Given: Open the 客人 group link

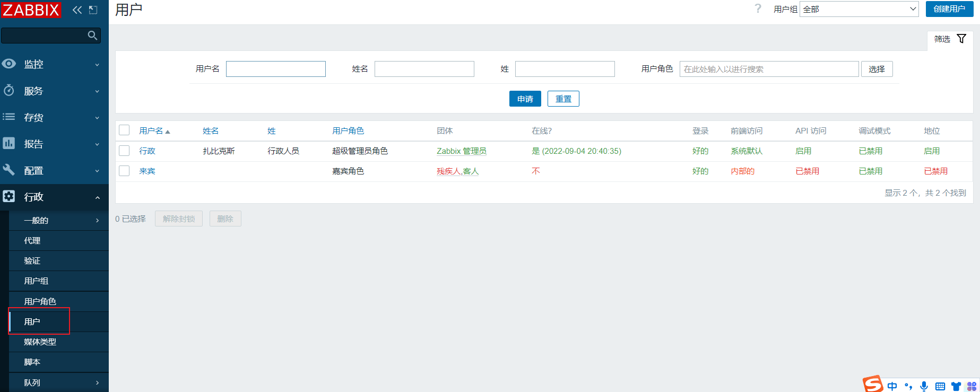Looking at the screenshot, I should pyautogui.click(x=471, y=171).
